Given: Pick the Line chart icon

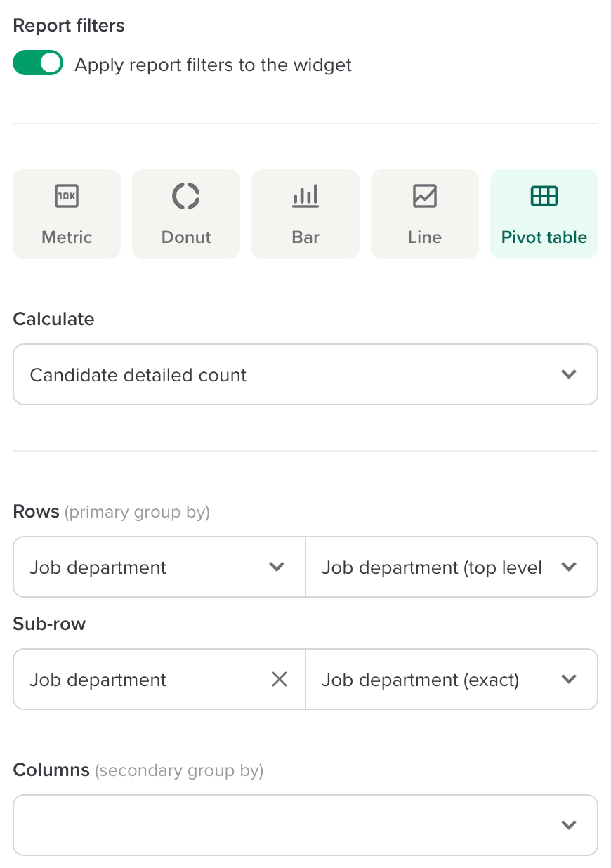Looking at the screenshot, I should pyautogui.click(x=425, y=196).
